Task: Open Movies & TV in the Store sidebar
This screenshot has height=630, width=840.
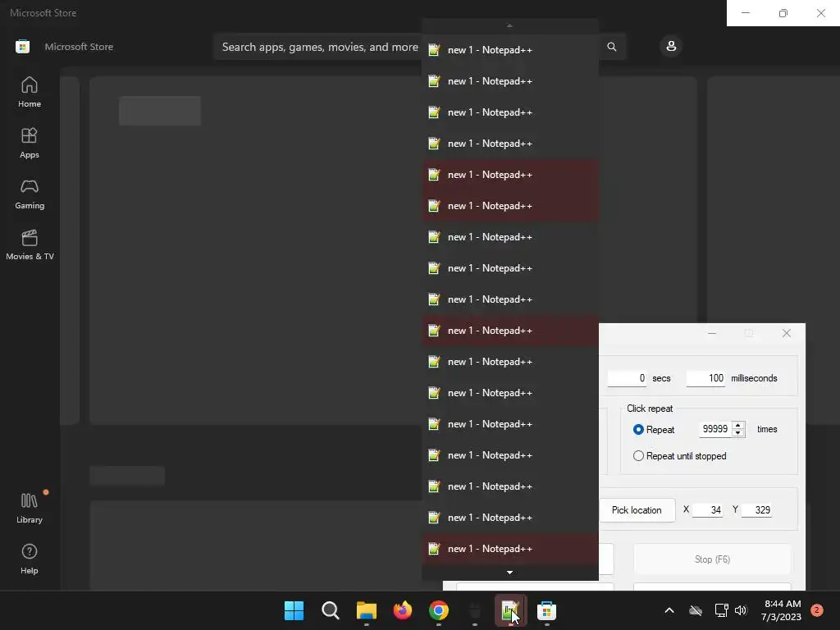Action: [30, 244]
